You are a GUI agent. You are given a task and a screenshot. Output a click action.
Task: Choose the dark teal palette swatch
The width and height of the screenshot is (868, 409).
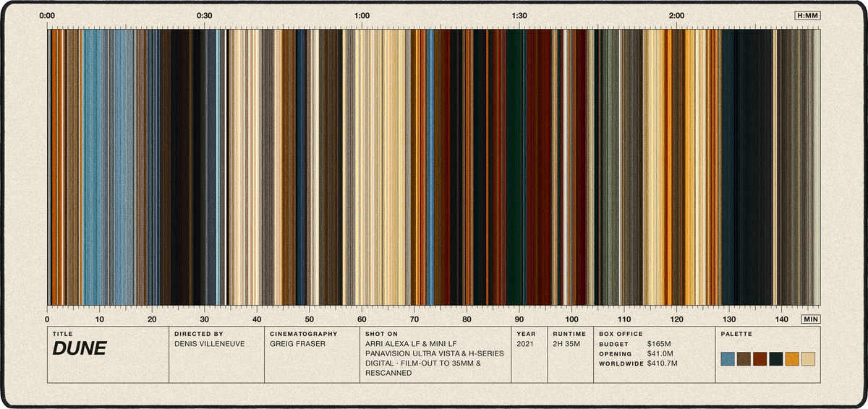point(776,358)
